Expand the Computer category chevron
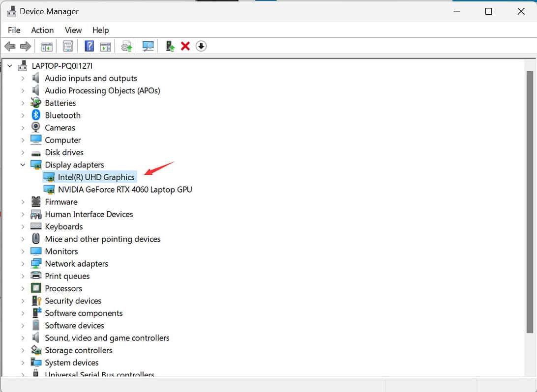This screenshot has width=537, height=392. pos(23,140)
